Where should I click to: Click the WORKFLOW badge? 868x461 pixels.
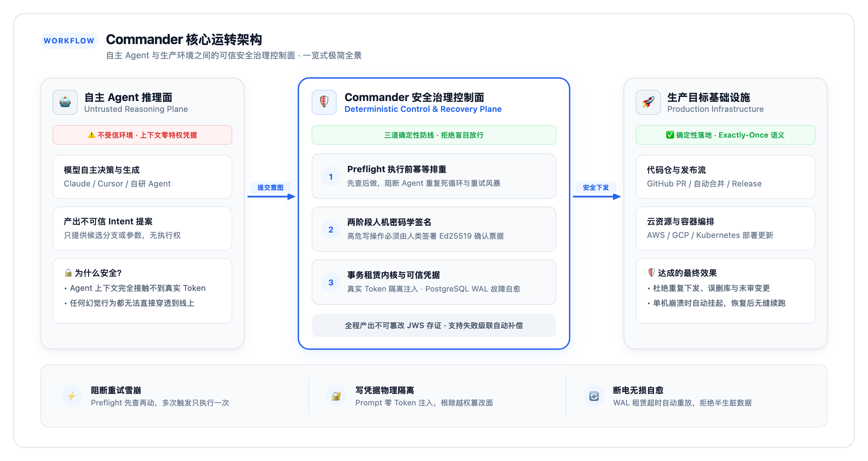69,41
